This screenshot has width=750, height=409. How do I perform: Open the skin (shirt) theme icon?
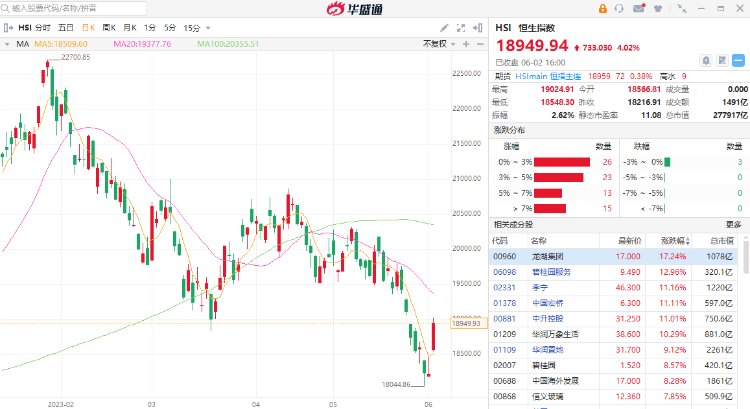658,9
